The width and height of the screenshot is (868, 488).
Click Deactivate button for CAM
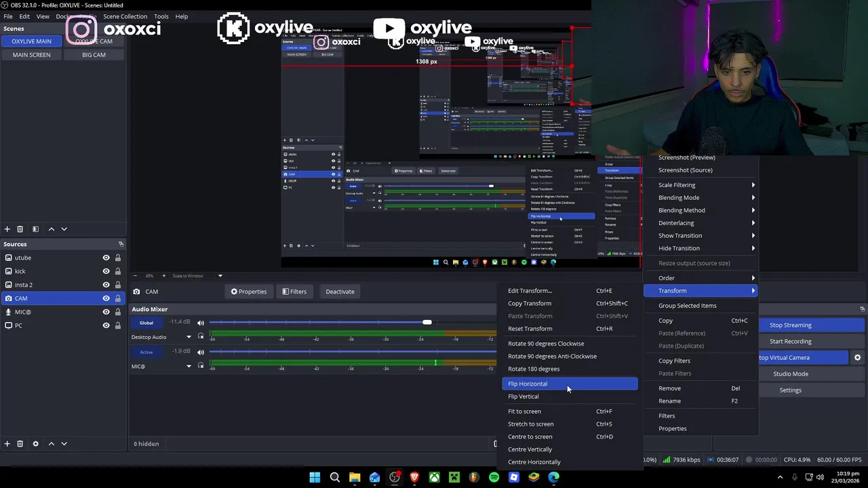(340, 291)
